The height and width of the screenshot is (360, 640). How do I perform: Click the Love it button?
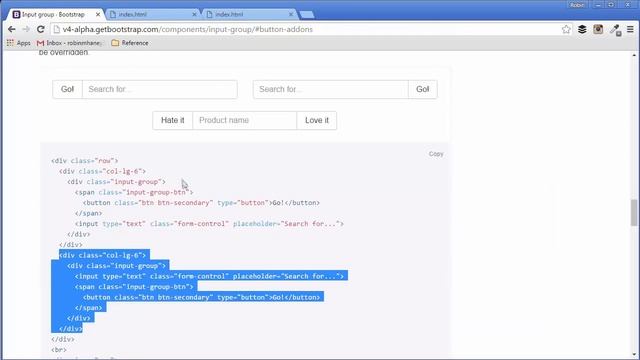(317, 120)
